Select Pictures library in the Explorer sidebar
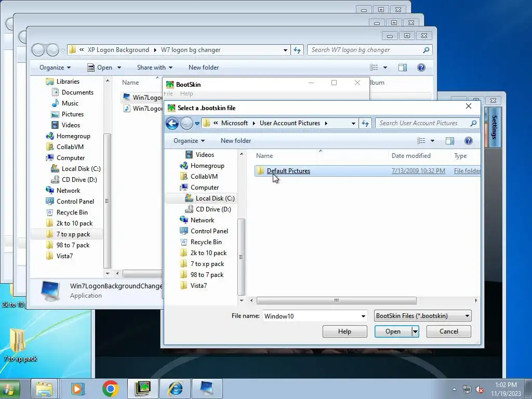 click(72, 114)
